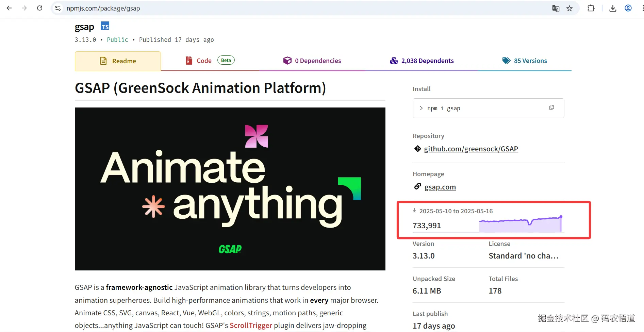Click the weekly downloads sparkline chart
This screenshot has width=644, height=332.
pos(520,225)
